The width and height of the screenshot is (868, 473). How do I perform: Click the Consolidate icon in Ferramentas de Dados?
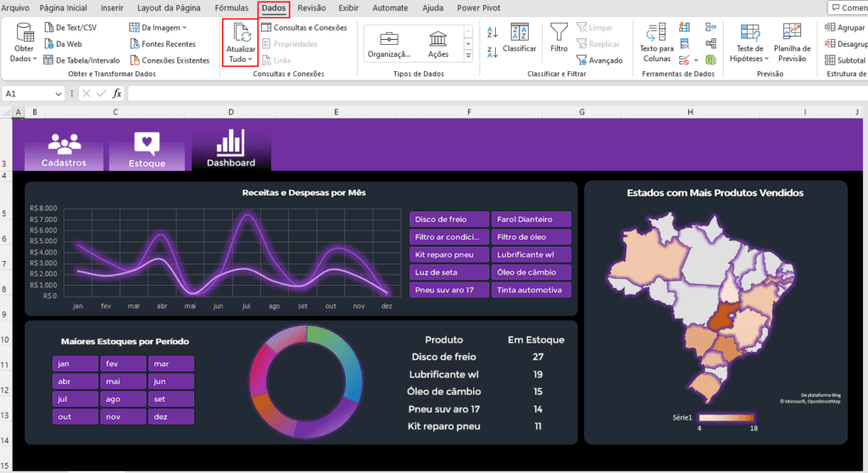(x=711, y=27)
